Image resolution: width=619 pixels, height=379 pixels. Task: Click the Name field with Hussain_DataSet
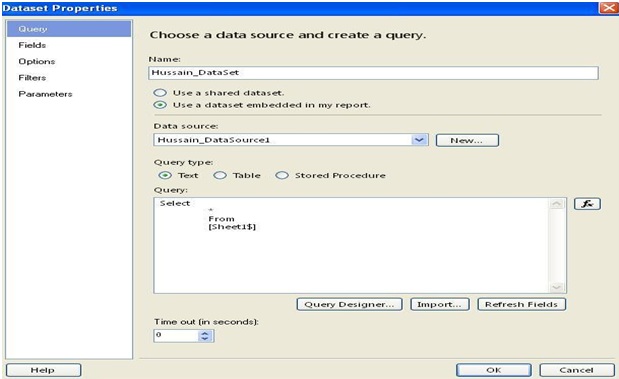373,73
